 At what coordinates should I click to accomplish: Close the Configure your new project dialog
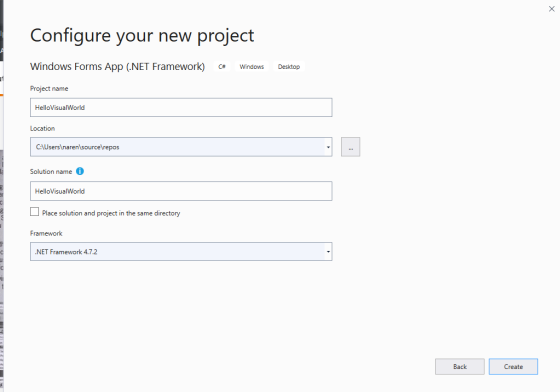click(552, 9)
